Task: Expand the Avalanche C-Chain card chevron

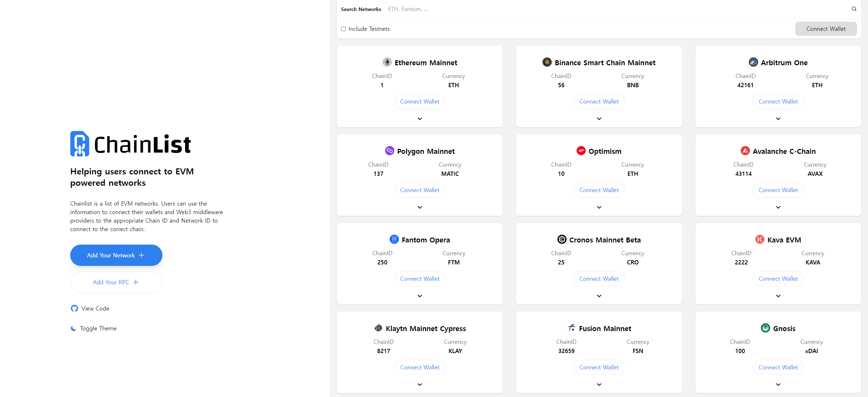Action: tap(778, 207)
